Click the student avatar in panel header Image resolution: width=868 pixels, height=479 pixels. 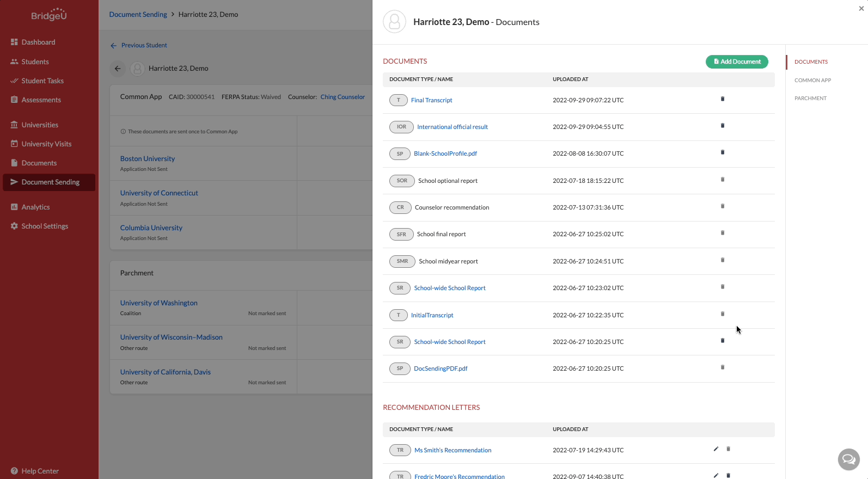394,22
